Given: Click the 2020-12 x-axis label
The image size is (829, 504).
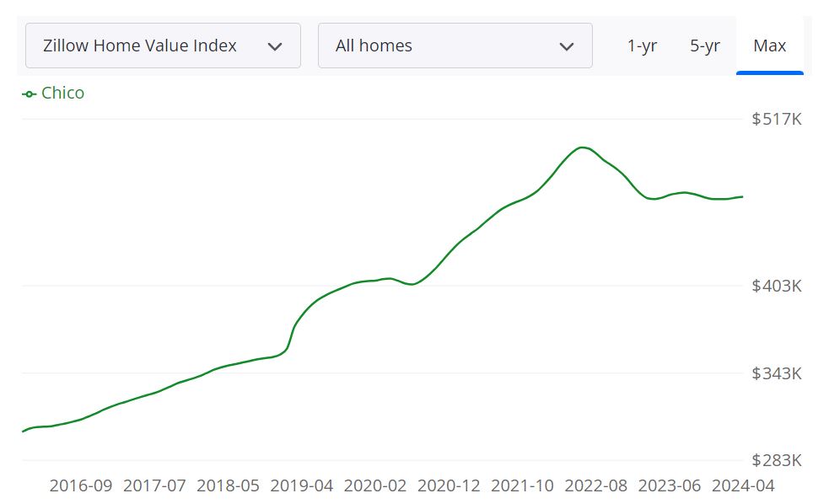Looking at the screenshot, I should pos(449,485).
